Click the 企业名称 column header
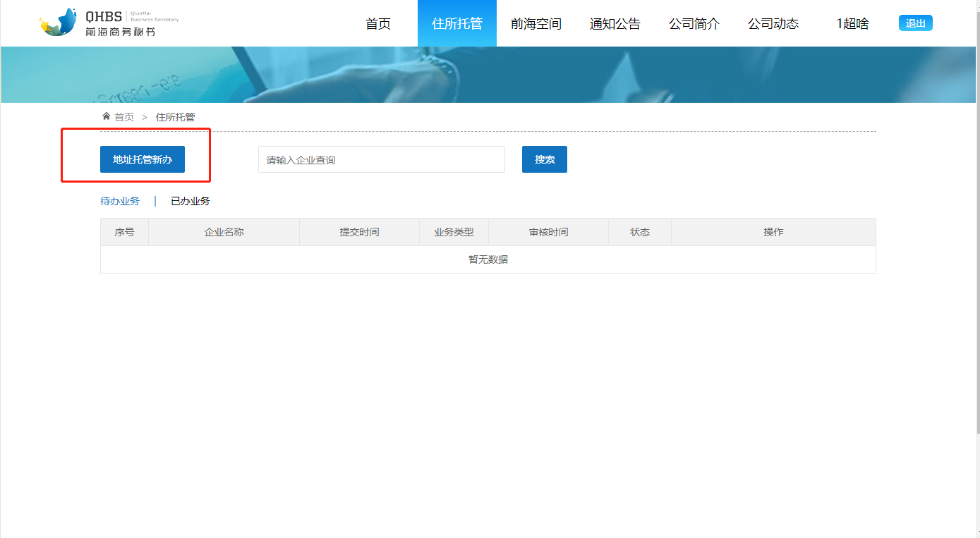The image size is (980, 538). point(224,231)
